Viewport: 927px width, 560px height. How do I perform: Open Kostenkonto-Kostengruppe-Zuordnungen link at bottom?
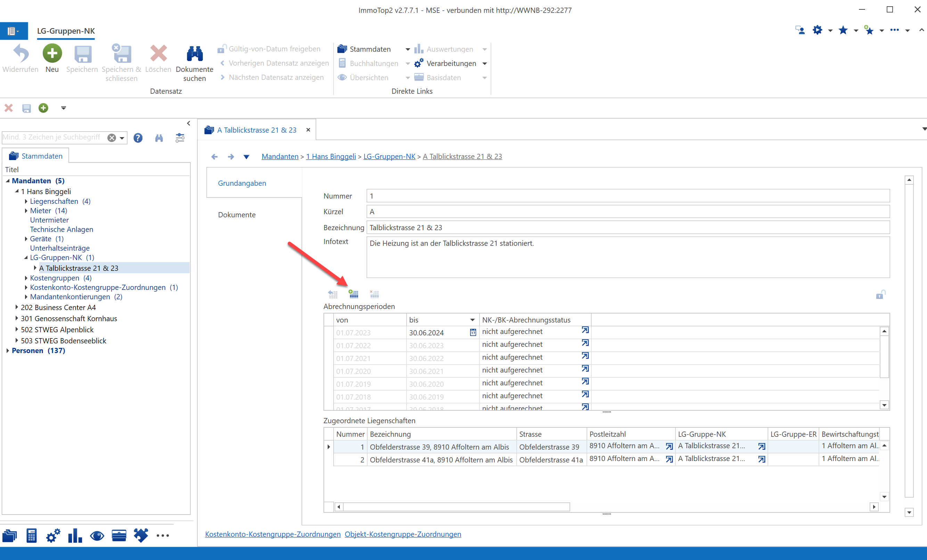coord(272,534)
